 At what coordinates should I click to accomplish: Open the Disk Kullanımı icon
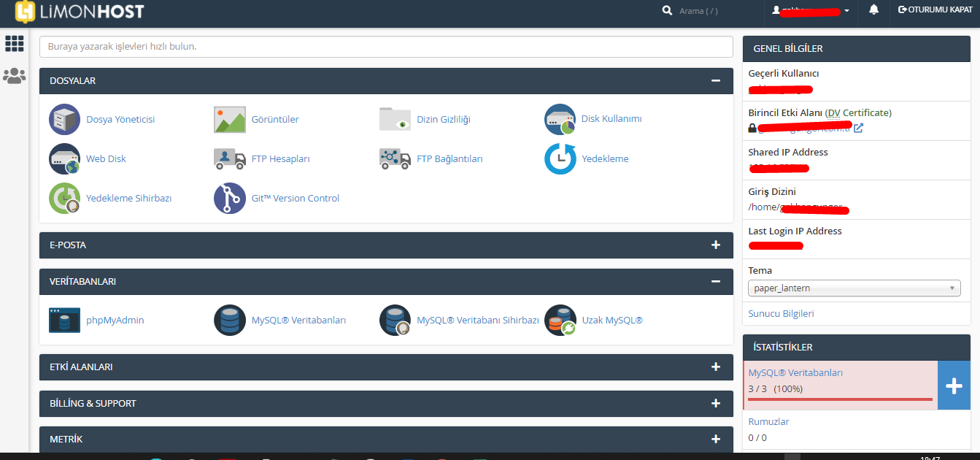pos(560,119)
